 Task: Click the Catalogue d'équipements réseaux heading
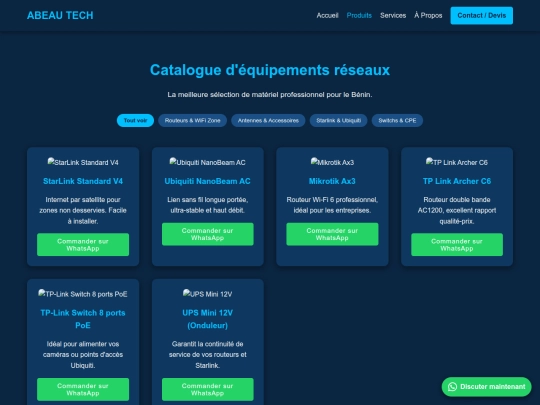[270, 70]
